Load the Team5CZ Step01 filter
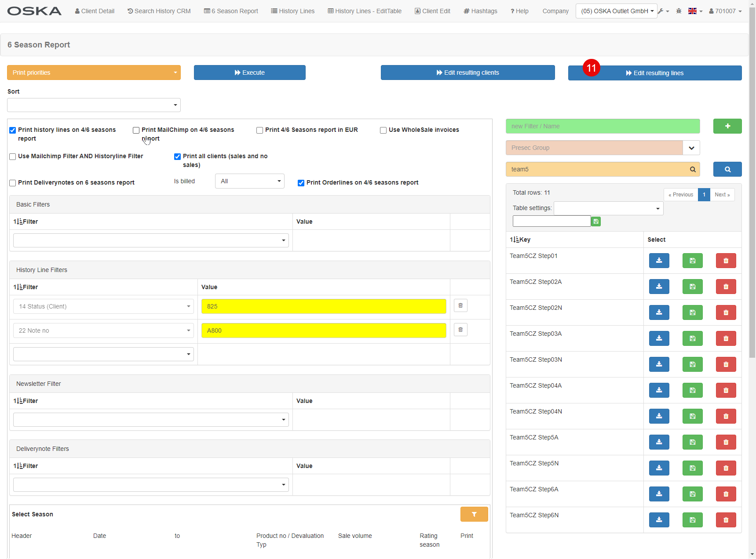Viewport: 756px width, 559px height. click(x=659, y=261)
